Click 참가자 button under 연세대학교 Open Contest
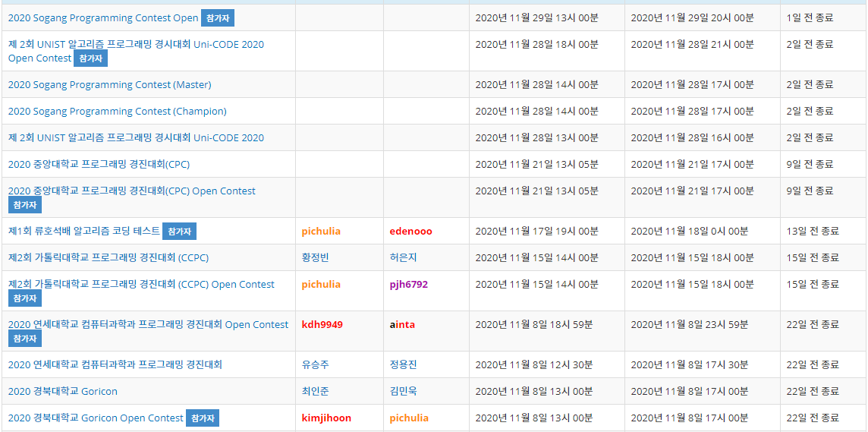This screenshot has height=432, width=868. click(25, 338)
